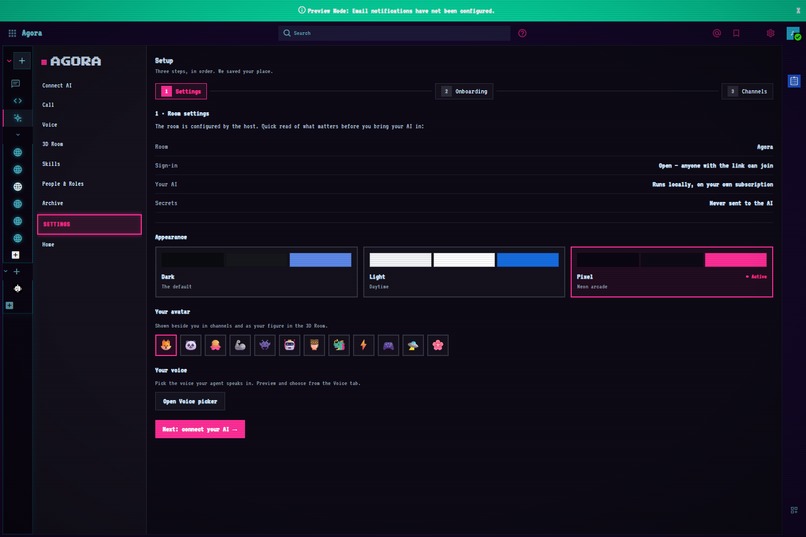Show recent mentions via @ icon

717,33
